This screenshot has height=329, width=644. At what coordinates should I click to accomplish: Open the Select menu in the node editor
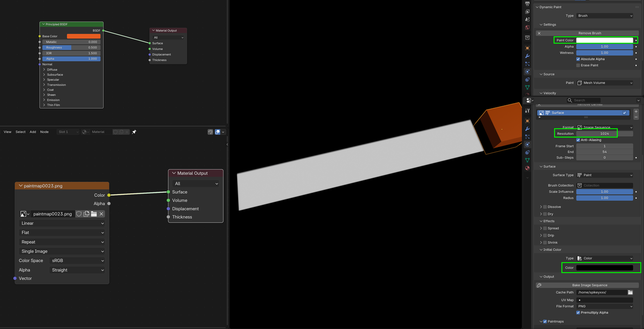pyautogui.click(x=20, y=131)
